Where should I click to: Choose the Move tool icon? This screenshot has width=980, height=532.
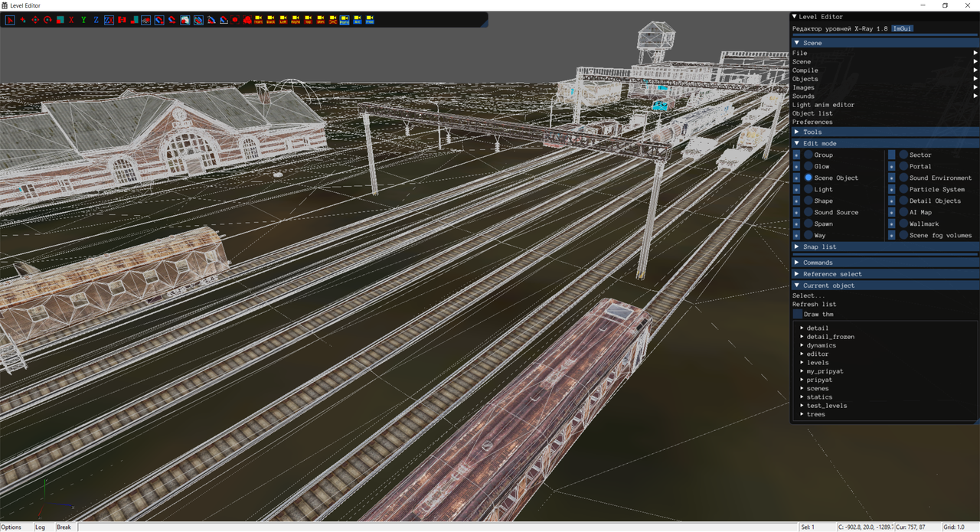click(35, 20)
